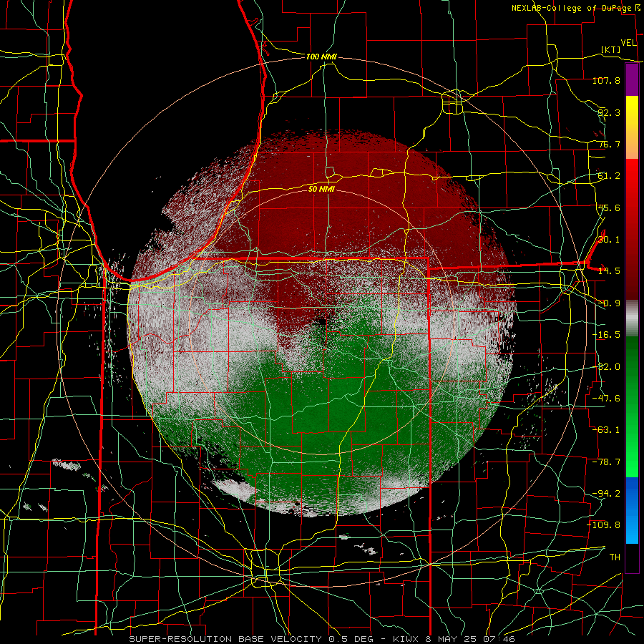Click the -47.6 velocity scale label
644x644 pixels.
[x=606, y=399]
